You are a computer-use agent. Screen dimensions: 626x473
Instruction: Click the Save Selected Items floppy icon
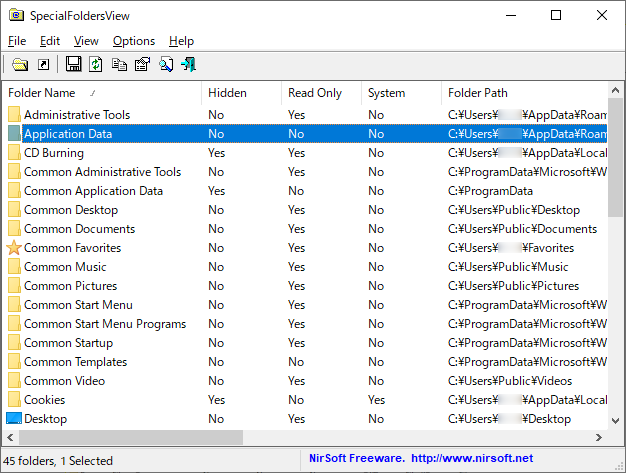[73, 65]
